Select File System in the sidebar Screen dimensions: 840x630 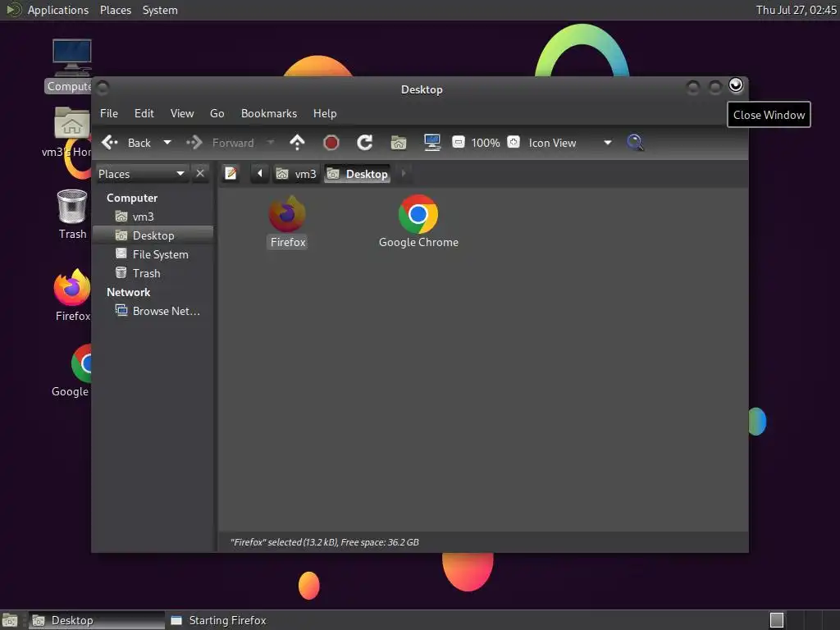click(153, 254)
